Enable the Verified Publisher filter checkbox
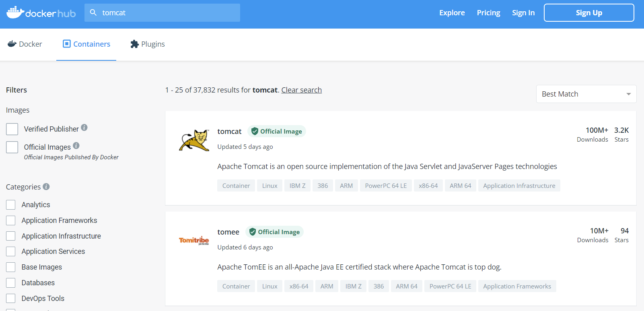This screenshot has width=644, height=311. coord(12,129)
